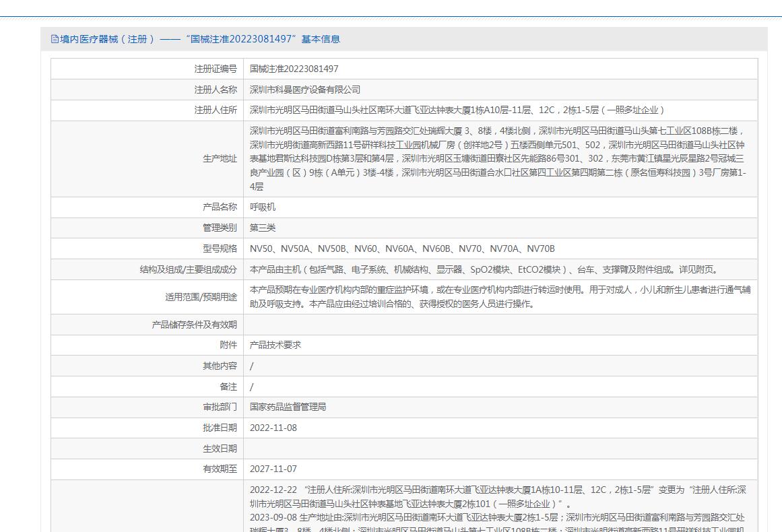Click the document icon beside 境内医疗器械 header
Screen dimensions: 782x532
55,39
